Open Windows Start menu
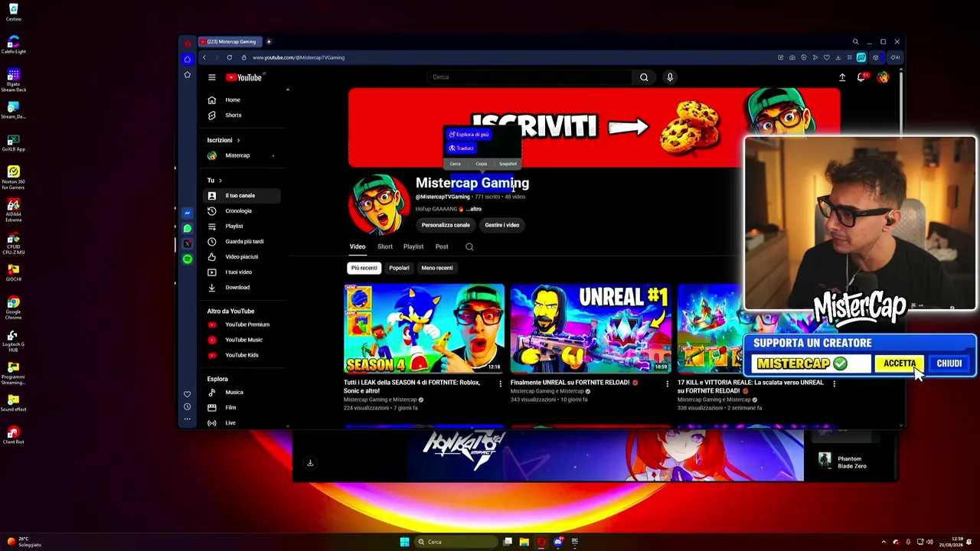 (404, 542)
